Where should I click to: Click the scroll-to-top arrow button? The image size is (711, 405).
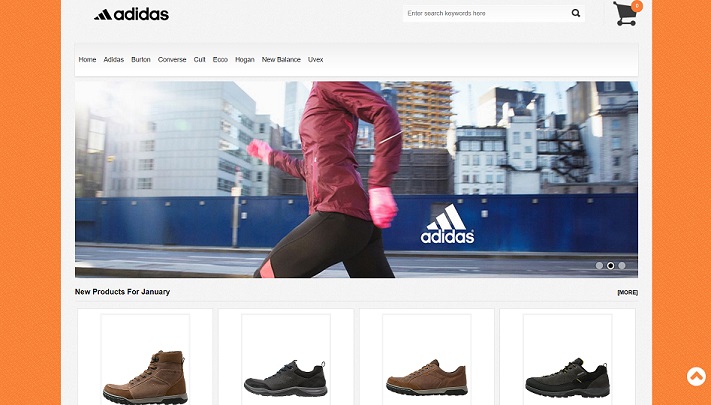(696, 376)
